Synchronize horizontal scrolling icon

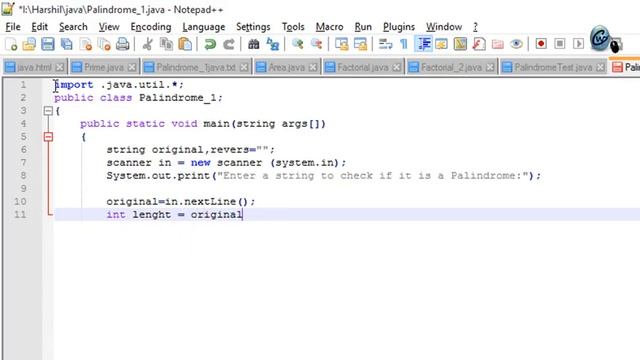360,44
